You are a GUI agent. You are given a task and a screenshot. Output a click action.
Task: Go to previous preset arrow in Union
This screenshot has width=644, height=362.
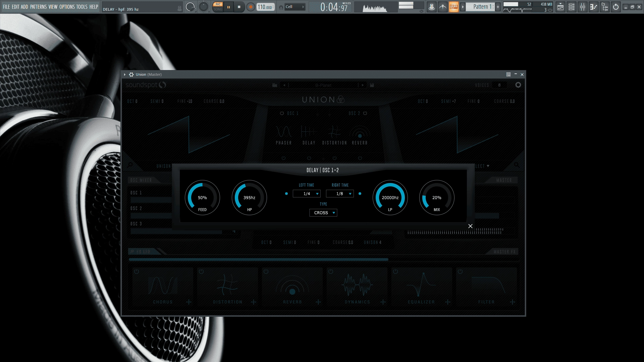pyautogui.click(x=284, y=85)
